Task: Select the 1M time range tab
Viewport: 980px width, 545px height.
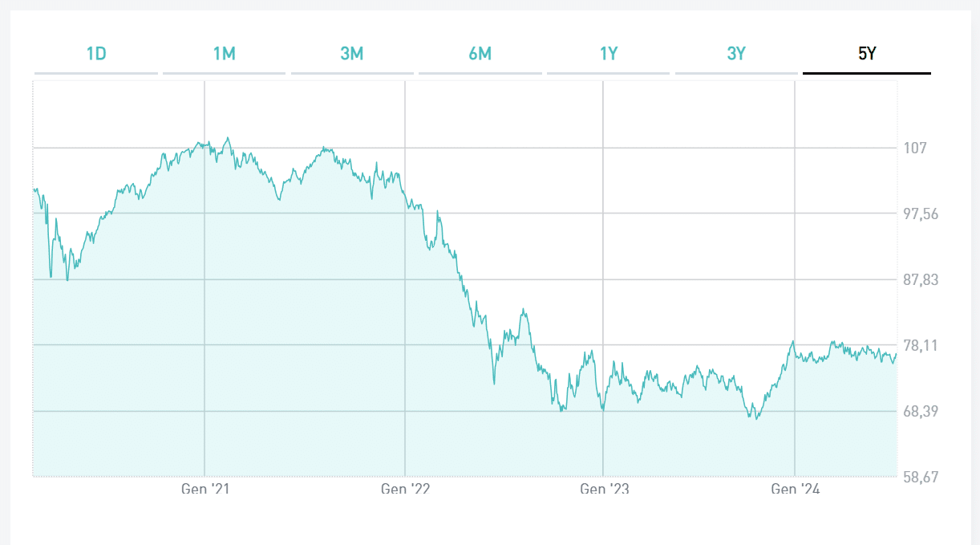Action: pos(224,55)
